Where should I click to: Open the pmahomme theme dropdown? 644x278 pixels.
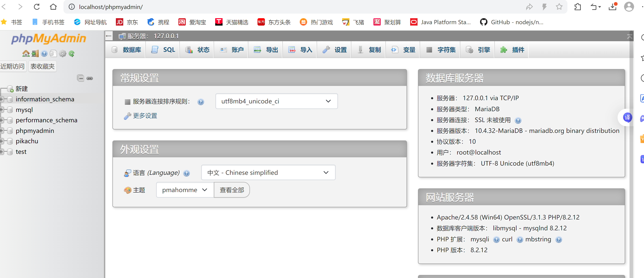coord(185,190)
